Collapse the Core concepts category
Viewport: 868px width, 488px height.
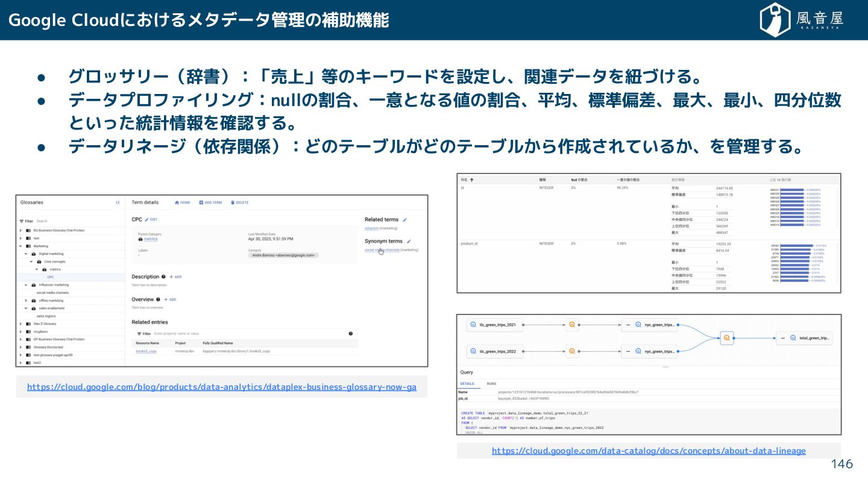coord(31,261)
